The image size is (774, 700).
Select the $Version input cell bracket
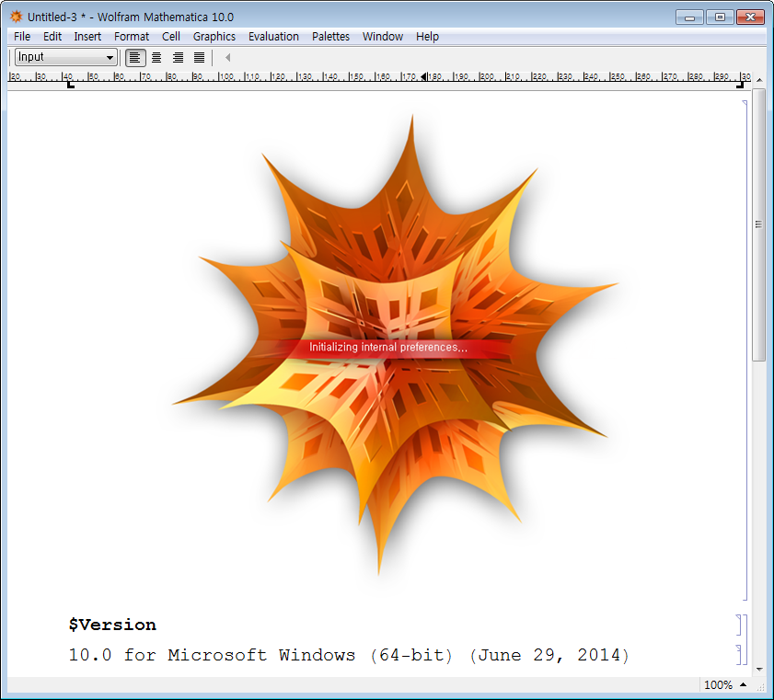(739, 625)
